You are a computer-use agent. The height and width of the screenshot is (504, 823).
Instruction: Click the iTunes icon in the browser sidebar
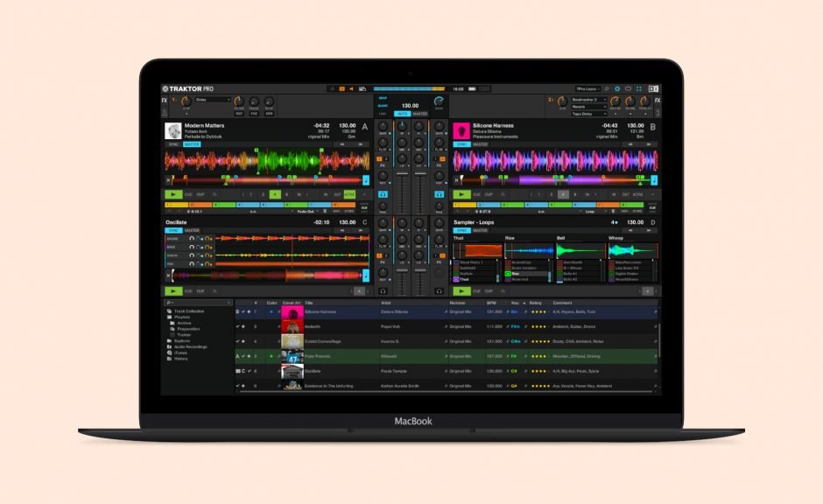point(169,353)
